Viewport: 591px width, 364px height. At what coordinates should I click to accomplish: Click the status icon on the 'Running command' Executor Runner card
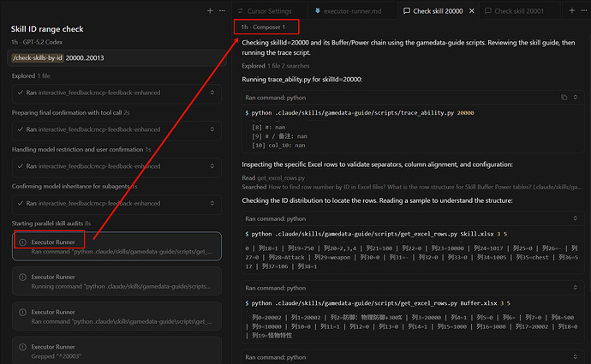pos(22,277)
